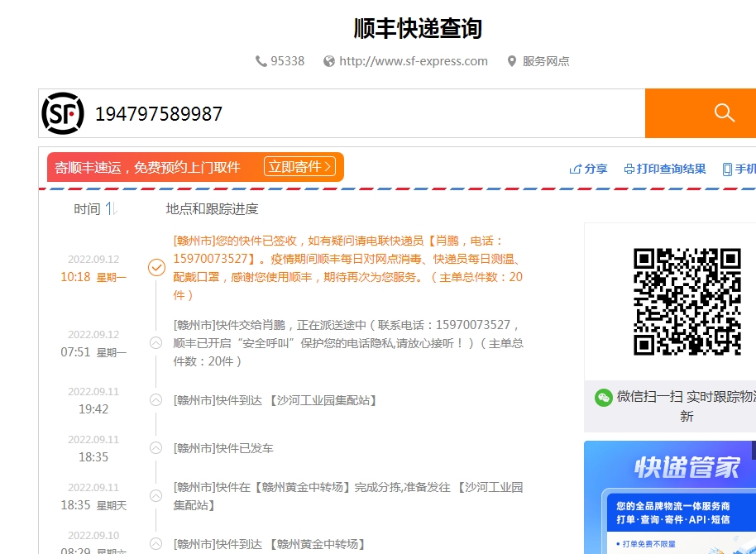Click the 完成分拣,准备发往 status text
Image resolution: width=756 pixels, height=554 pixels.
[x=347, y=496]
